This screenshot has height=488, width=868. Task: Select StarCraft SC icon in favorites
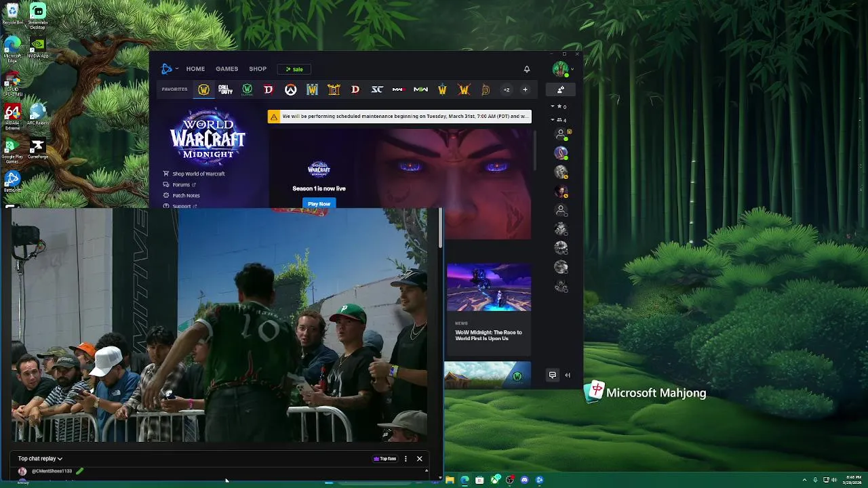click(x=377, y=89)
